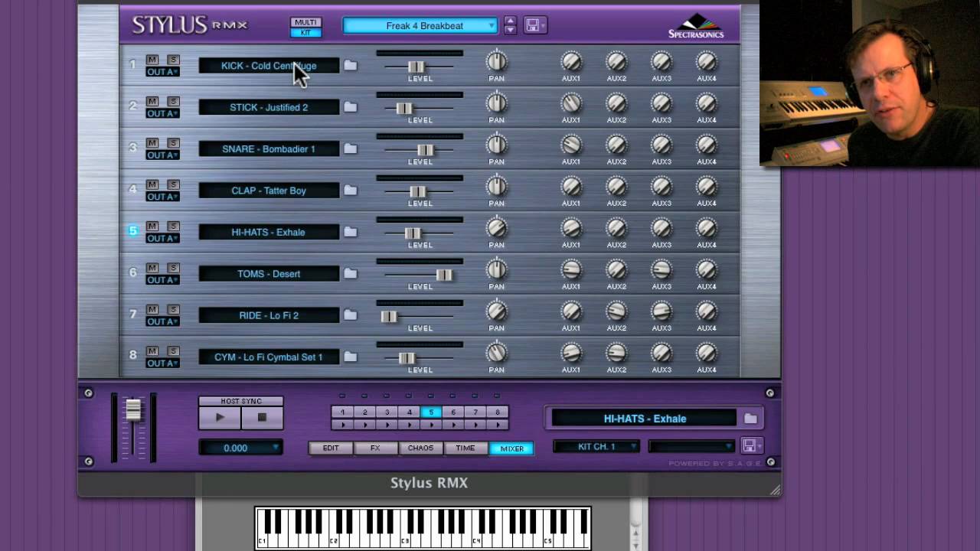The height and width of the screenshot is (551, 980).
Task: Click the PAN knob on the KICK row
Action: point(497,61)
